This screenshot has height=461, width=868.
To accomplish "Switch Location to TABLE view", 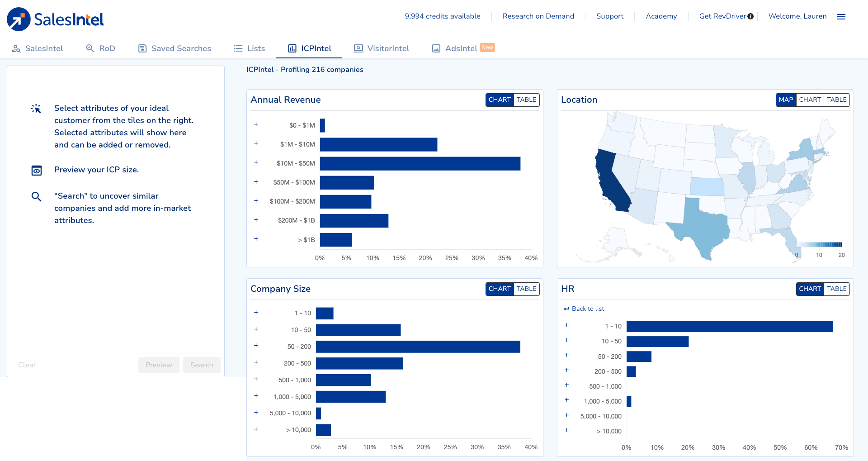I will 837,100.
